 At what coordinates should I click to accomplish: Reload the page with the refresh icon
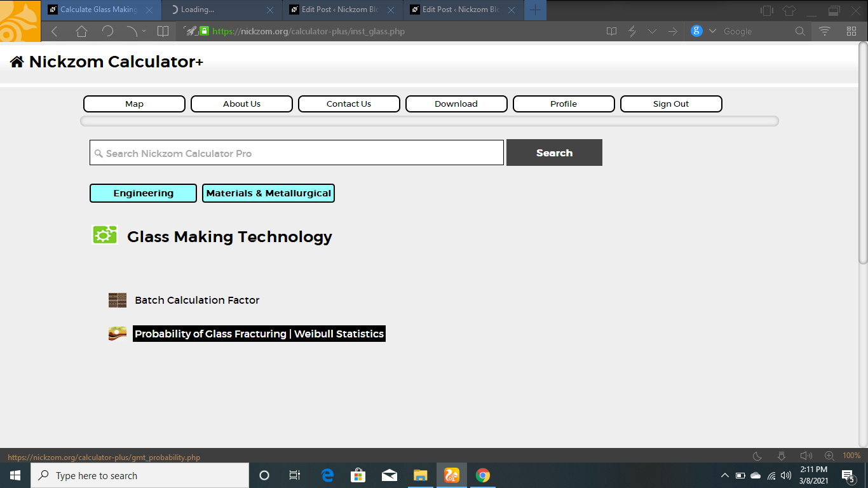pyautogui.click(x=107, y=31)
